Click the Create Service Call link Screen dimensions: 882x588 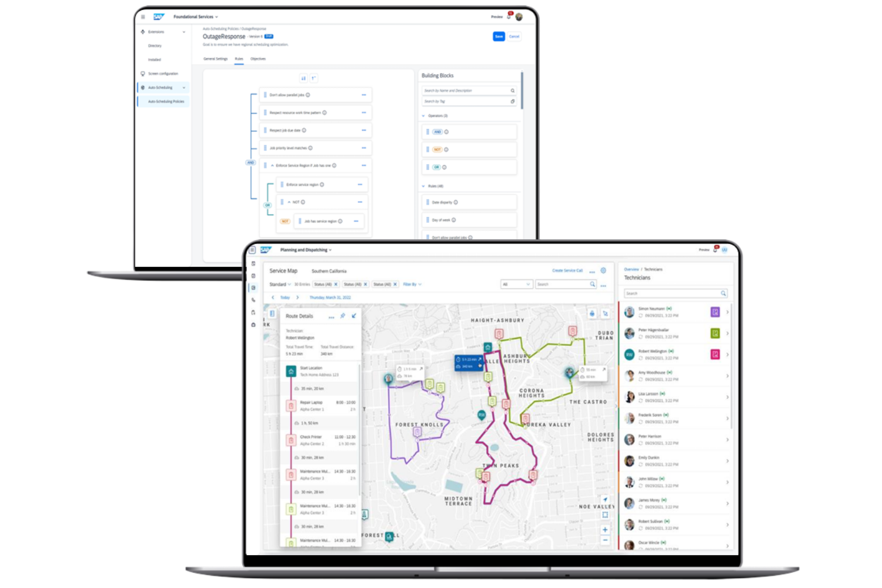tap(567, 270)
